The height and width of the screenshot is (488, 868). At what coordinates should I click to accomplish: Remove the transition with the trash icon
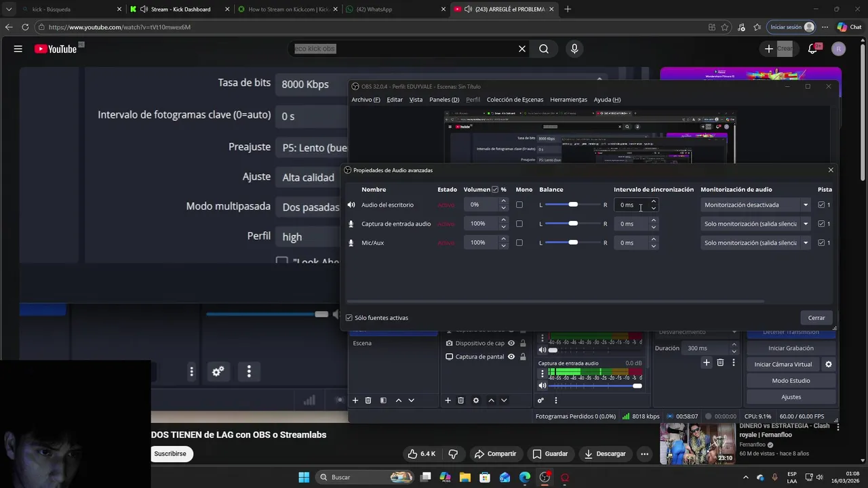tap(720, 363)
